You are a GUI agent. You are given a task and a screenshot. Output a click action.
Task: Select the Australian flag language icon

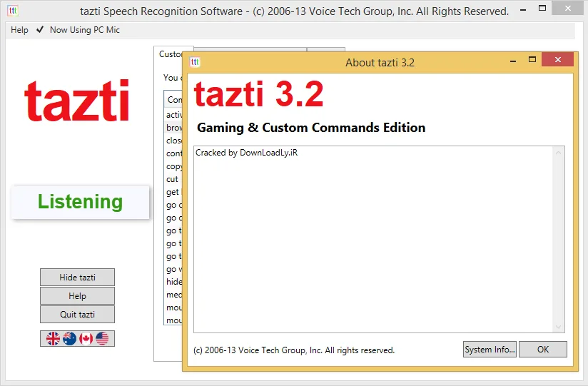tap(69, 338)
